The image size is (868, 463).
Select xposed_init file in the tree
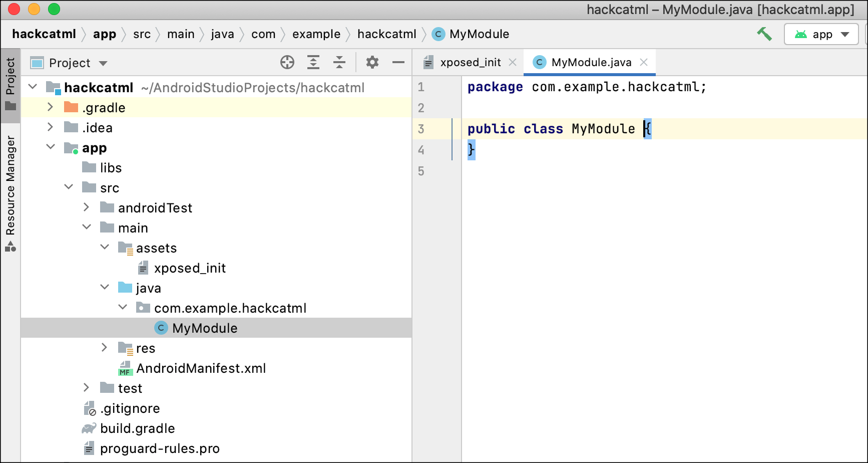190,268
